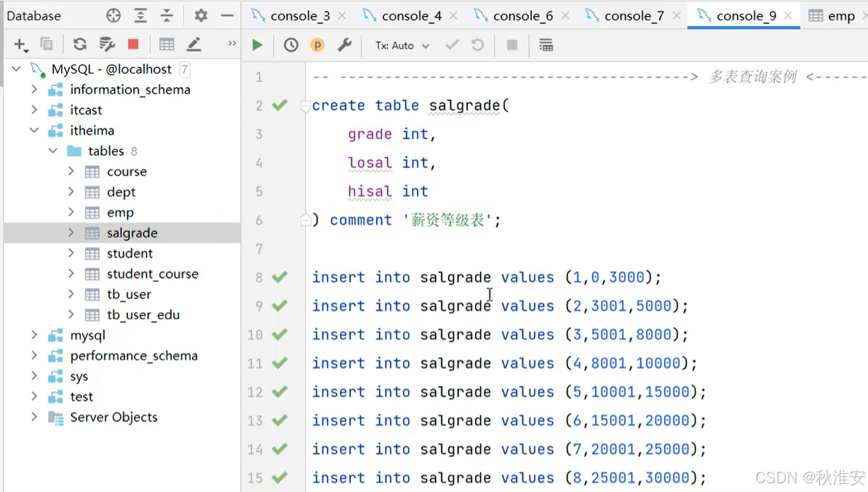The width and height of the screenshot is (868, 492).
Task: Close the console_6 tab
Action: tap(565, 15)
